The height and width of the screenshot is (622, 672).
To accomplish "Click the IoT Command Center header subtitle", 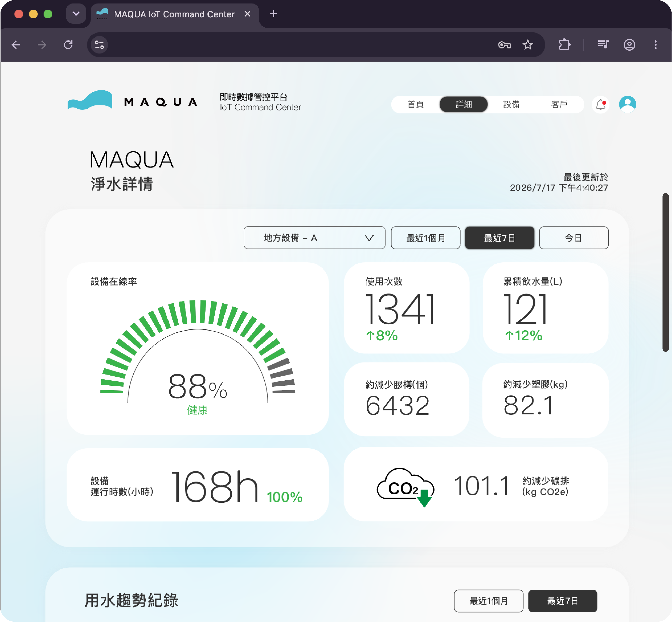I will (x=260, y=107).
